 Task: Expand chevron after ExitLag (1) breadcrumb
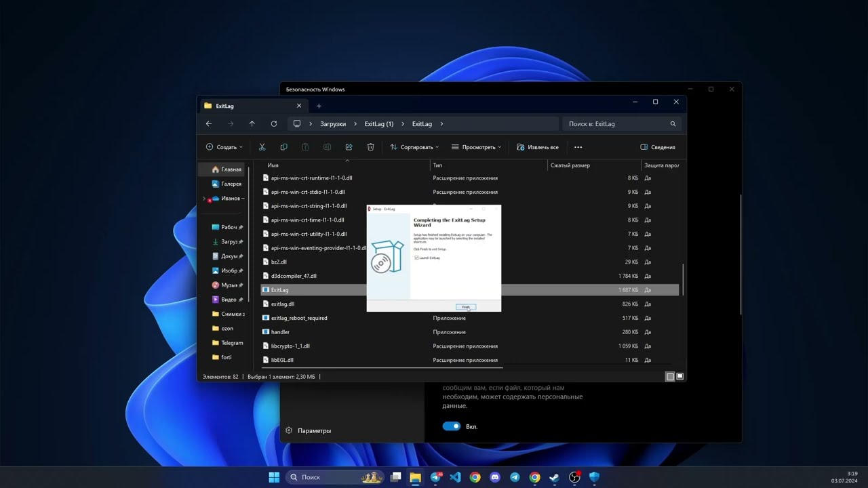(403, 124)
